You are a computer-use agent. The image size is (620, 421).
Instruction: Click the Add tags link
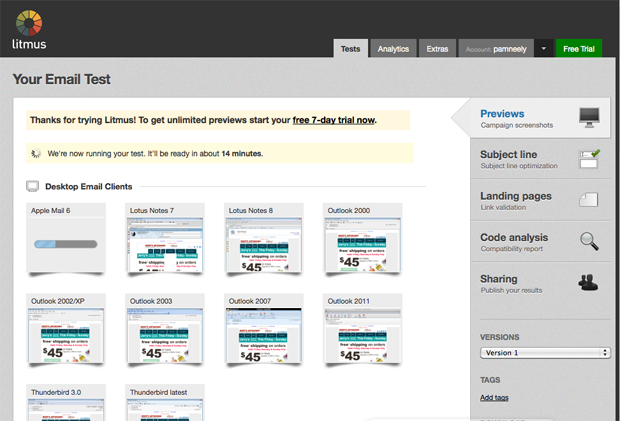pyautogui.click(x=494, y=397)
